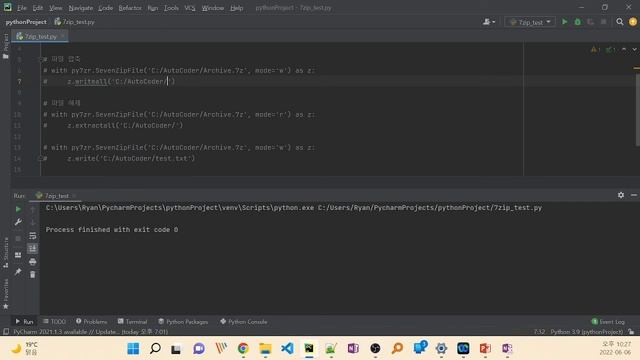Open the user account dropdown icon
Image resolution: width=640 pixels, height=360 pixels.
point(489,22)
